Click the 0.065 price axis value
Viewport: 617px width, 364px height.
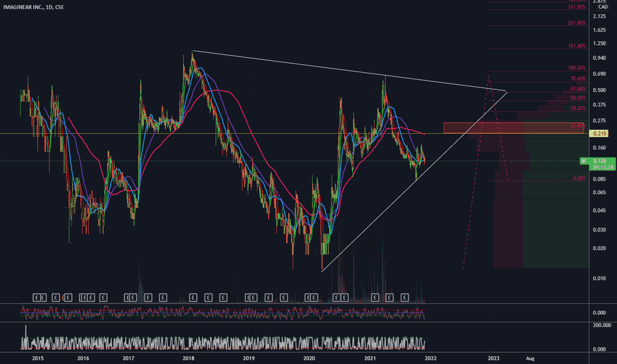[x=599, y=193]
